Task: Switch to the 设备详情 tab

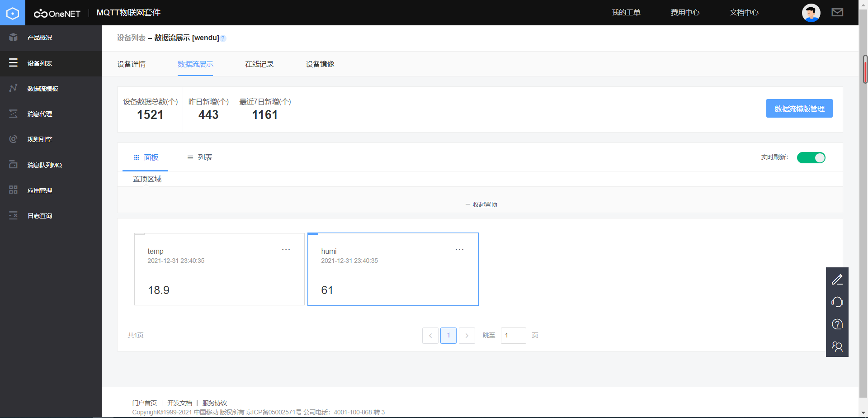Action: [x=132, y=64]
